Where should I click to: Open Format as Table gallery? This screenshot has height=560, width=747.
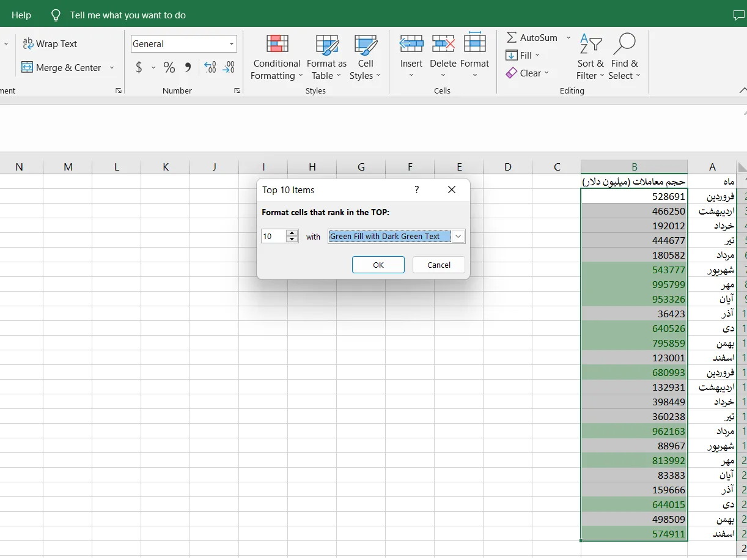pos(326,57)
